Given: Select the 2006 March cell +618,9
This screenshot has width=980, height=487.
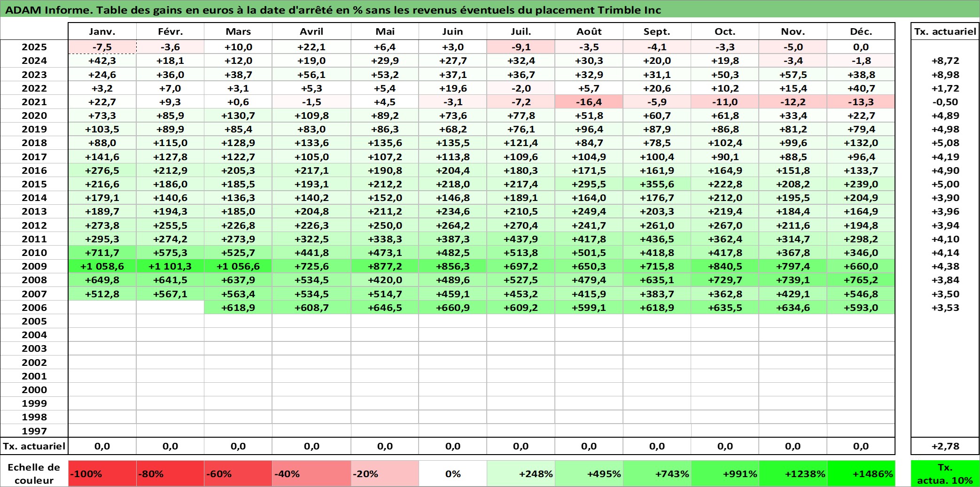Looking at the screenshot, I should coord(238,308).
